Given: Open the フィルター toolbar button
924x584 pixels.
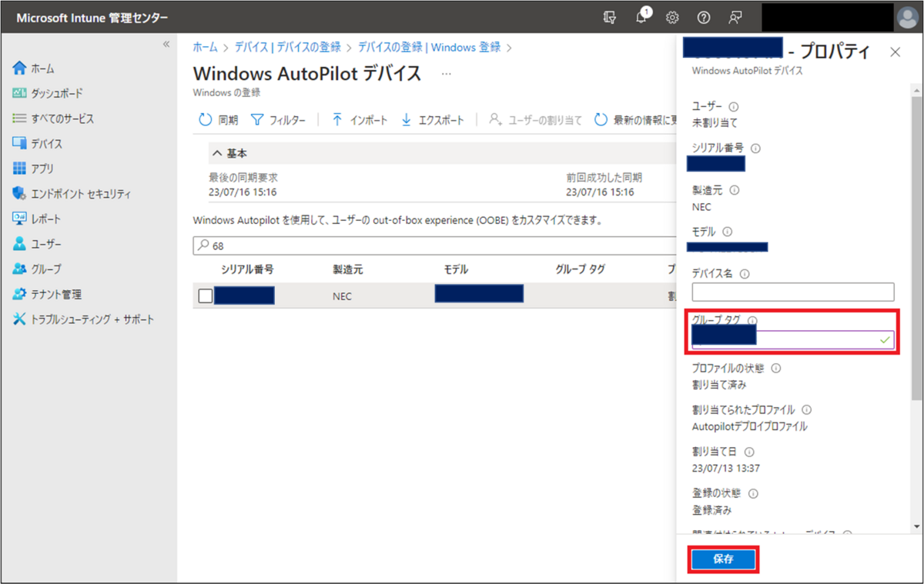Looking at the screenshot, I should tap(278, 120).
